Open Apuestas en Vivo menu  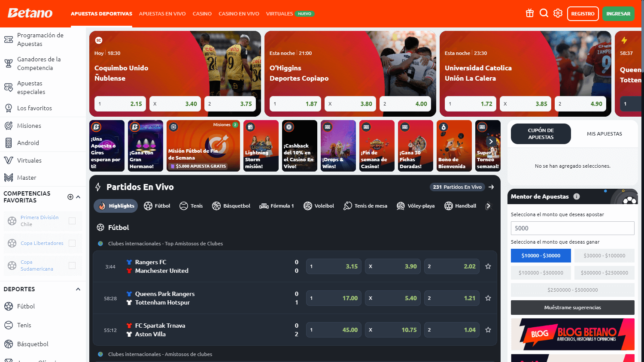(162, 14)
